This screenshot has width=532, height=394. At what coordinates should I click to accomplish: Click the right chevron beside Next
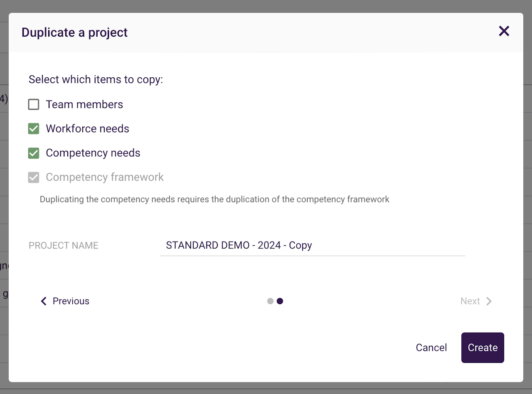(x=489, y=301)
